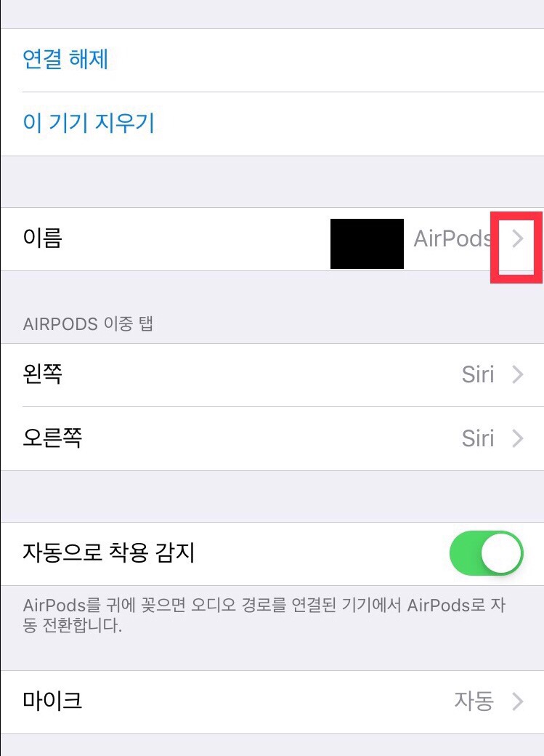This screenshot has height=756, width=544.
Task: Expand the 왼쪽 chevron arrow
Action: tap(518, 374)
